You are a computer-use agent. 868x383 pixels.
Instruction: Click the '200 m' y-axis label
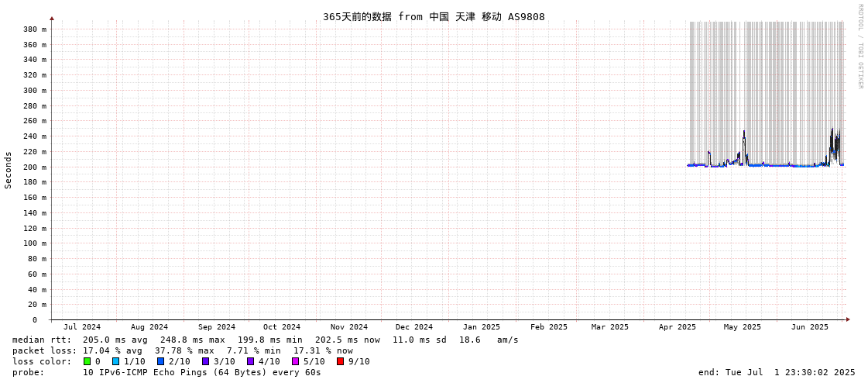(36, 167)
